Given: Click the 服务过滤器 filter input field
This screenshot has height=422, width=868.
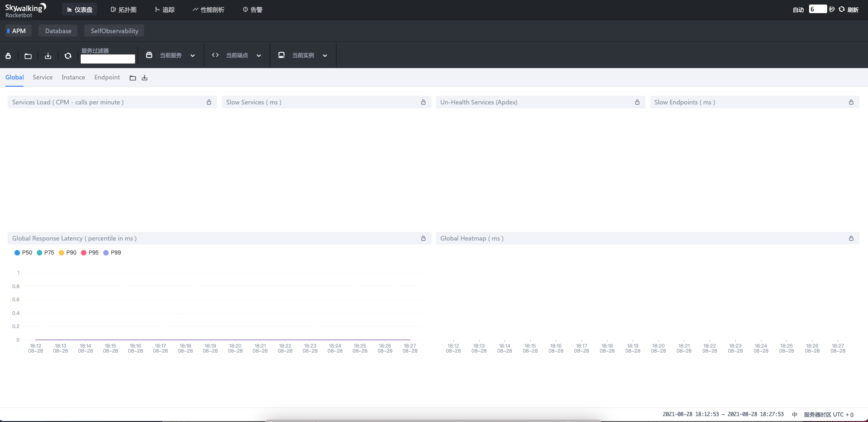Looking at the screenshot, I should (108, 59).
